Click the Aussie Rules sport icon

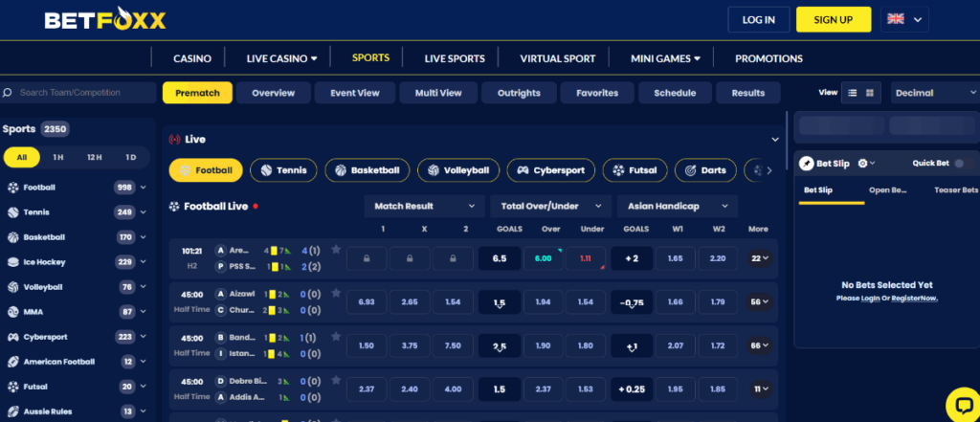point(12,411)
